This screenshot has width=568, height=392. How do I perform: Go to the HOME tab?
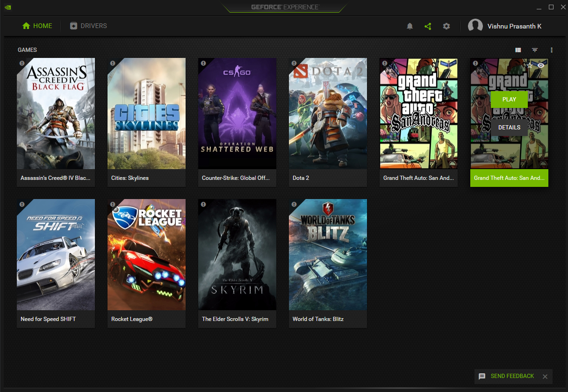tap(37, 26)
